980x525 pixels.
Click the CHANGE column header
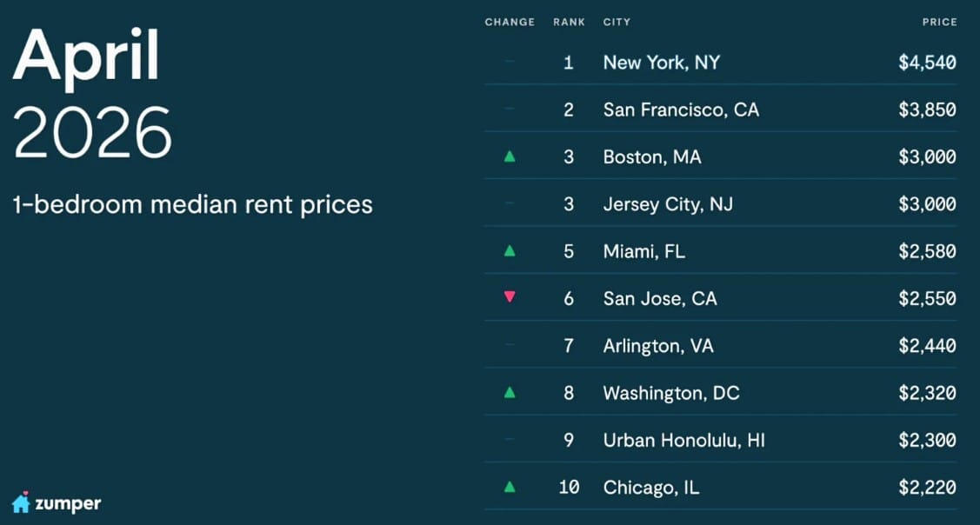click(x=510, y=22)
